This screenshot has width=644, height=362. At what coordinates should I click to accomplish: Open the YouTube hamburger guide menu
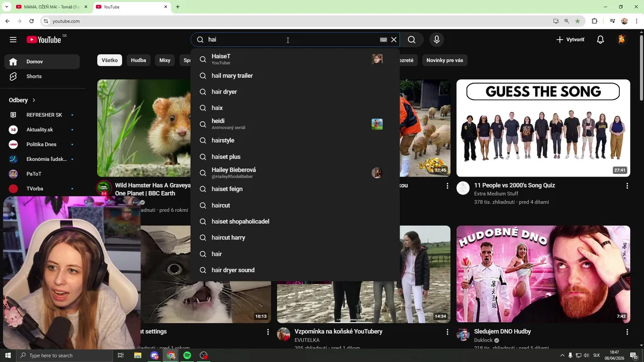pos(13,40)
